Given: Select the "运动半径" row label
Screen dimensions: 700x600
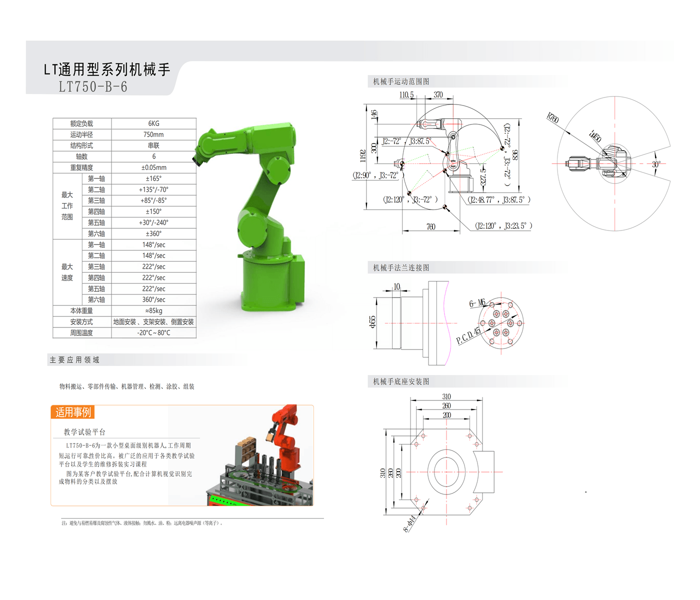Looking at the screenshot, I should [81, 134].
